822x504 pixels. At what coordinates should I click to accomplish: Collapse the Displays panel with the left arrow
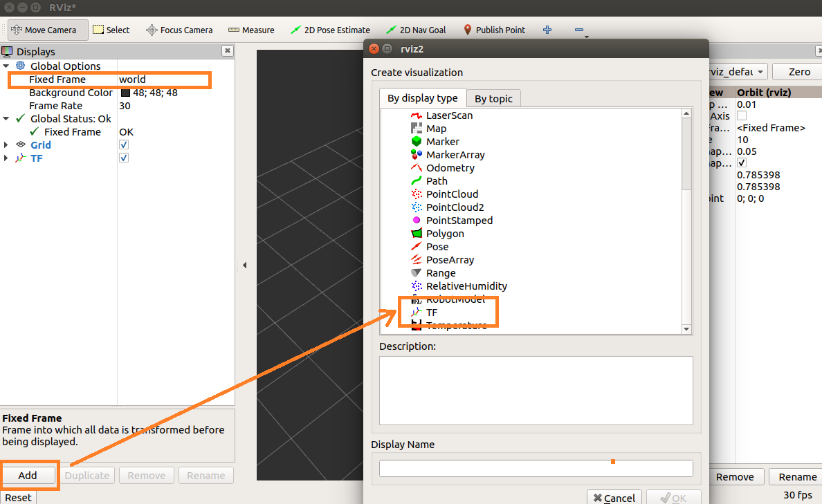(244, 265)
